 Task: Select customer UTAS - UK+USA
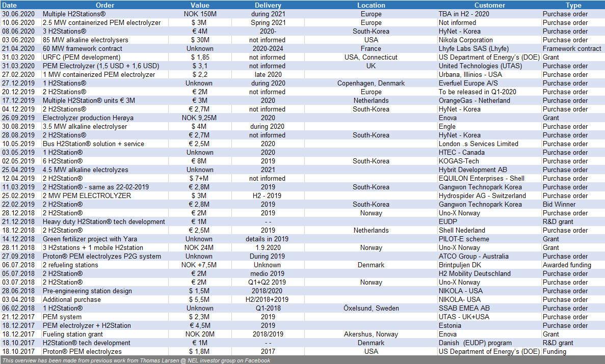464,317
